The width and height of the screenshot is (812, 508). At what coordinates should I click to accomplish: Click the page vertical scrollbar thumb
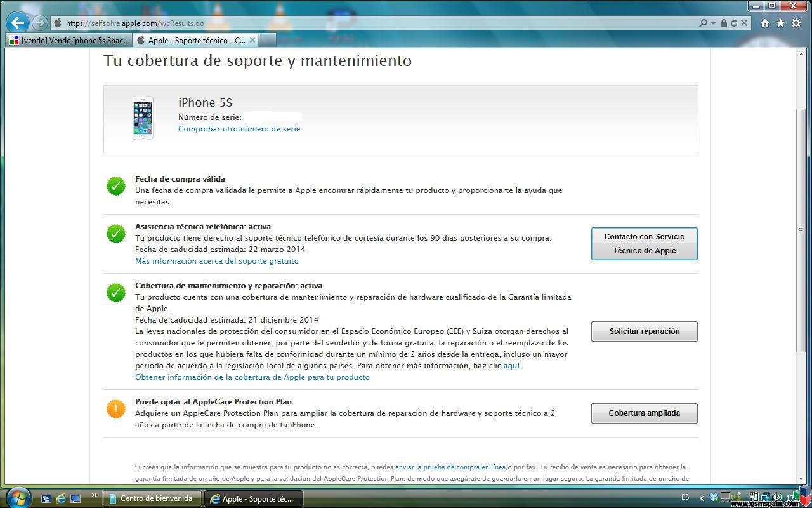click(x=801, y=231)
